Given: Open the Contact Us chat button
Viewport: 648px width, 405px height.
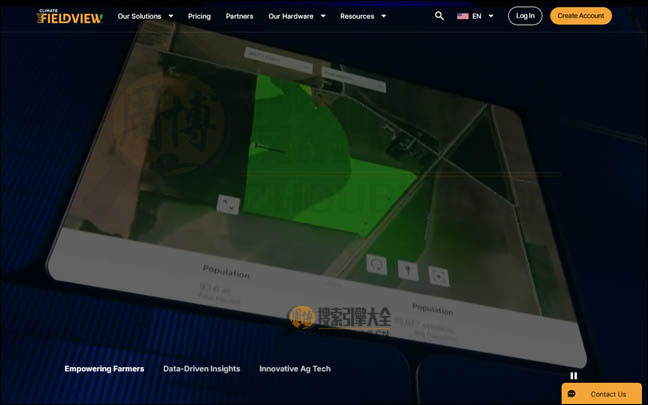Looking at the screenshot, I should point(601,394).
